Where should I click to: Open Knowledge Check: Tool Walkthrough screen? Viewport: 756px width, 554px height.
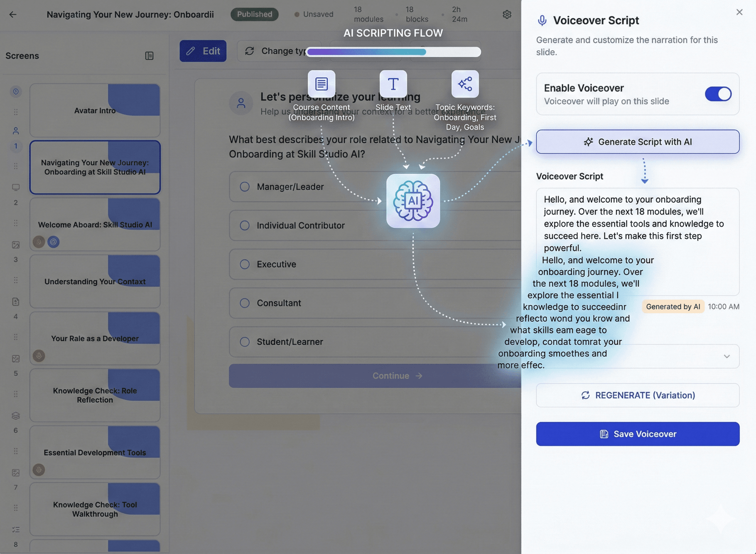pyautogui.click(x=95, y=509)
